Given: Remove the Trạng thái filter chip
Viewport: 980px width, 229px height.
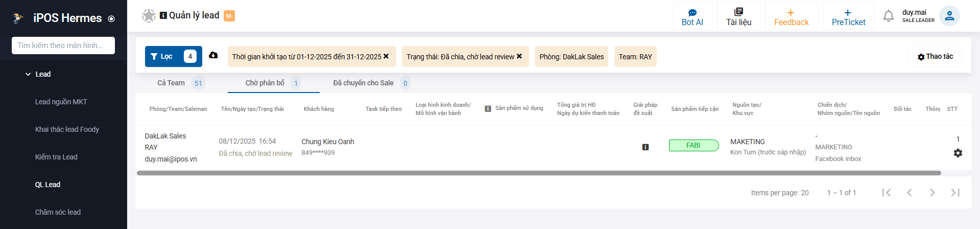Looking at the screenshot, I should [519, 56].
